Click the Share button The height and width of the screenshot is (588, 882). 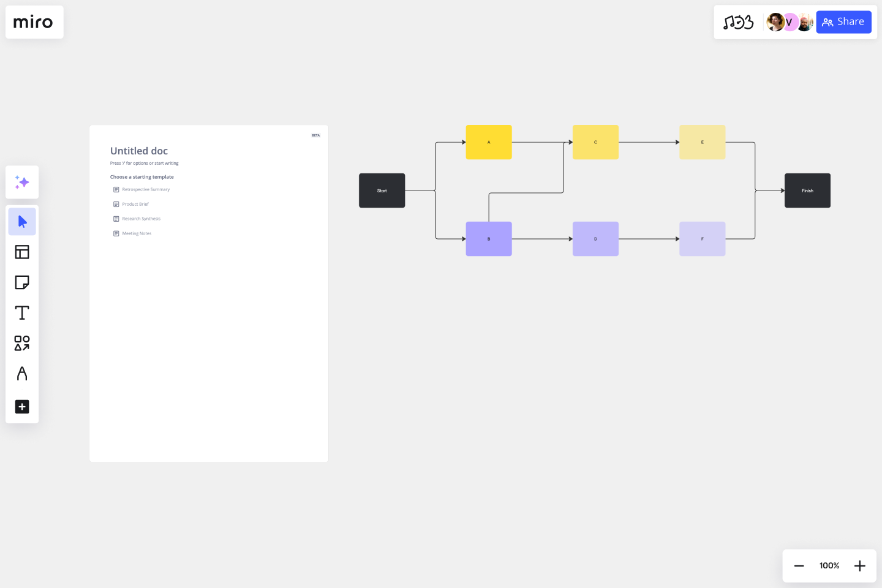point(843,22)
